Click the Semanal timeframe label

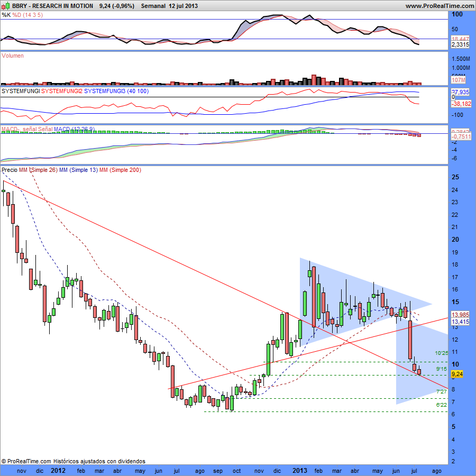pos(153,6)
